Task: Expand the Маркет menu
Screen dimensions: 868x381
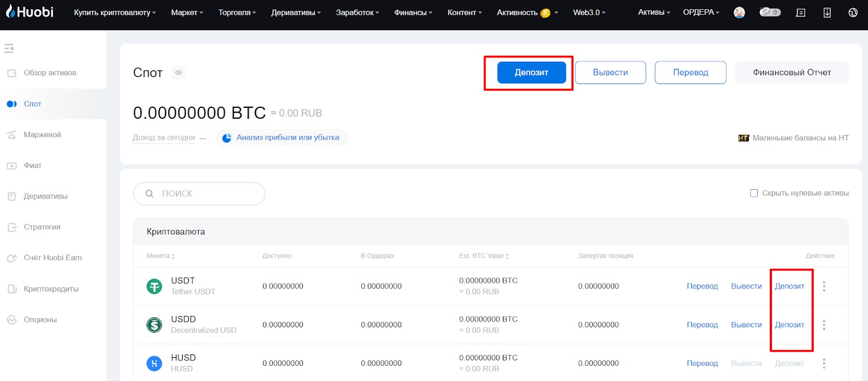Action: point(187,12)
